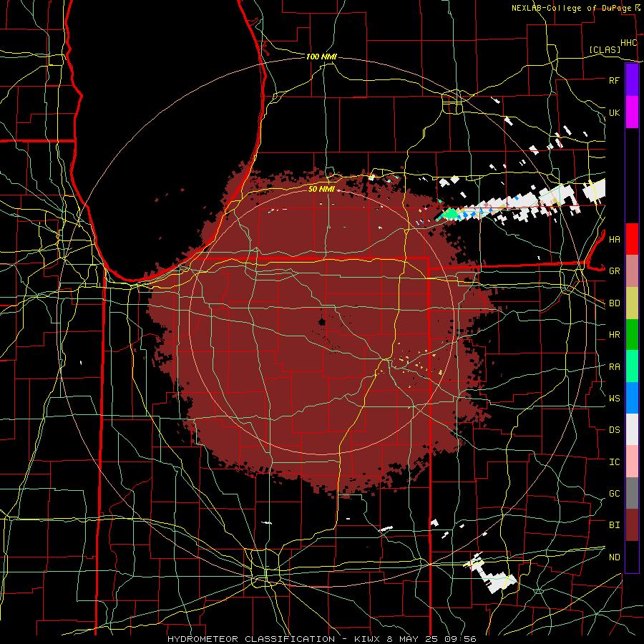Click the ND legend label
644x644 pixels.
point(614,557)
